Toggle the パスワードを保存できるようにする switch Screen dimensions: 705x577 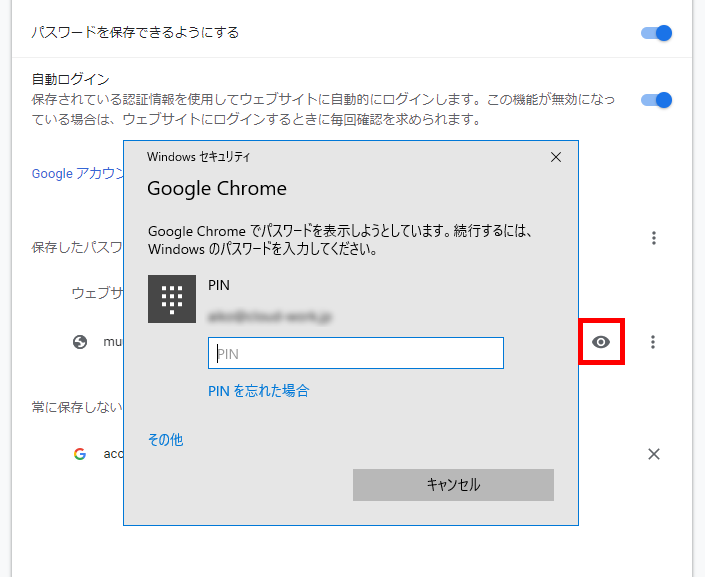(x=656, y=33)
